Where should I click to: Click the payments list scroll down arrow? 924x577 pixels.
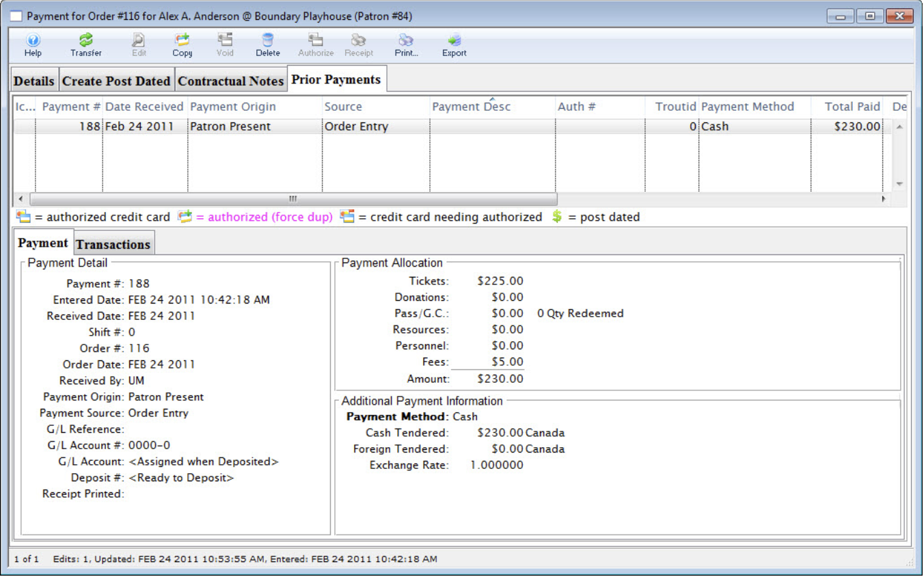coord(899,184)
